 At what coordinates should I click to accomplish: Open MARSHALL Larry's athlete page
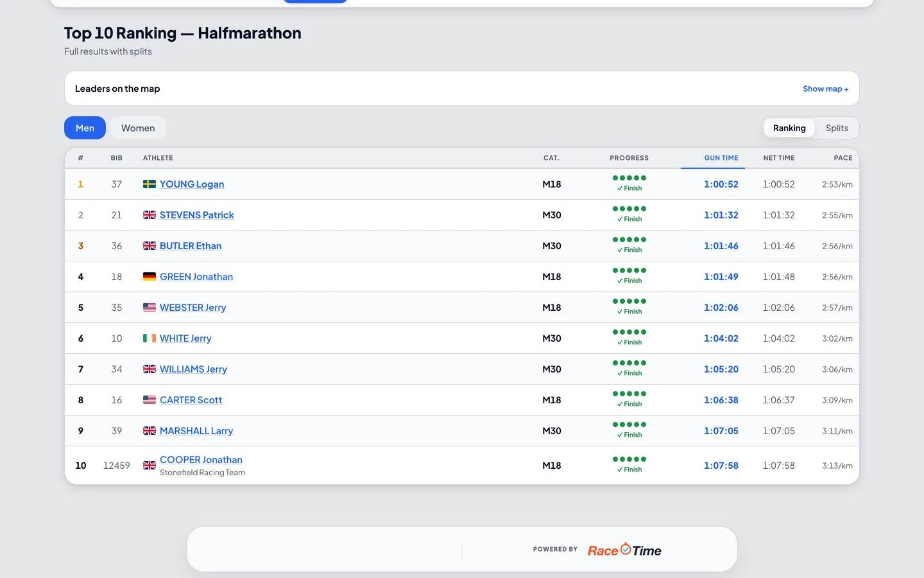tap(196, 431)
